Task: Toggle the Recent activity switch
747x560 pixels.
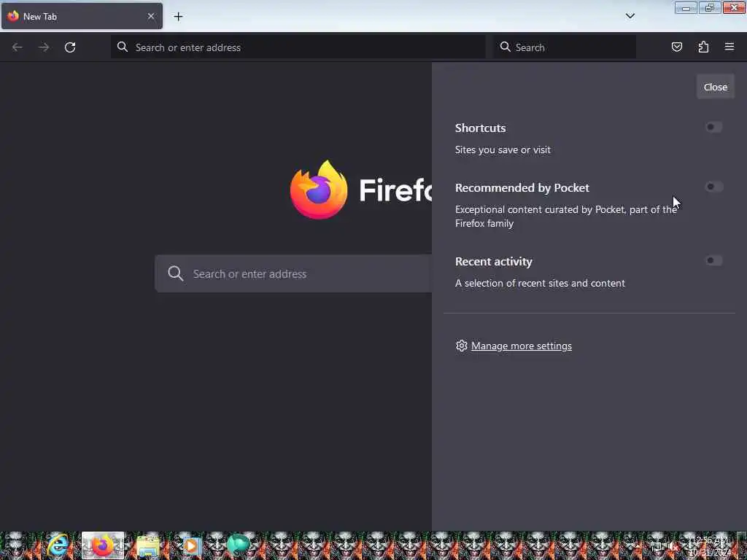Action: [x=713, y=260]
